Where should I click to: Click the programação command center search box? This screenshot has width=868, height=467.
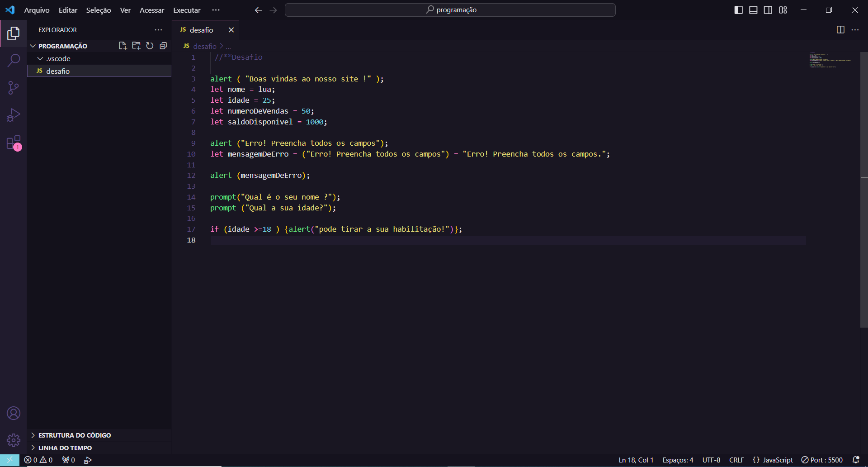coord(450,10)
